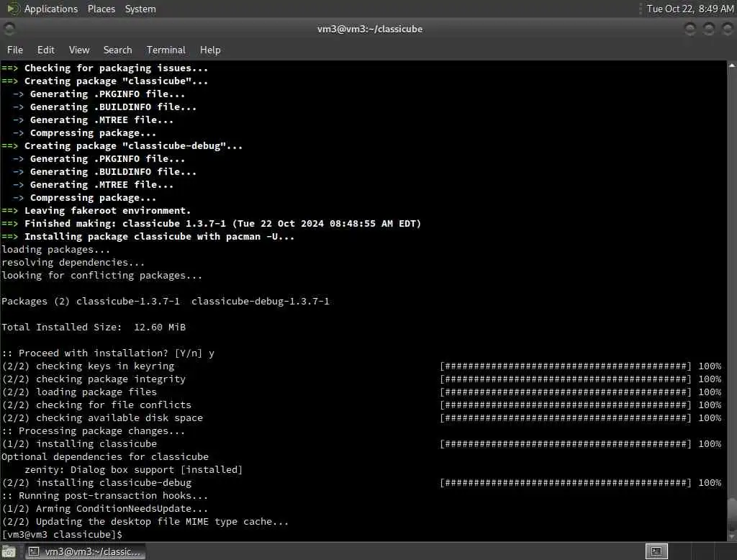Click the terminal window menu icon in title bar
The height and width of the screenshot is (560, 737).
click(x=9, y=29)
